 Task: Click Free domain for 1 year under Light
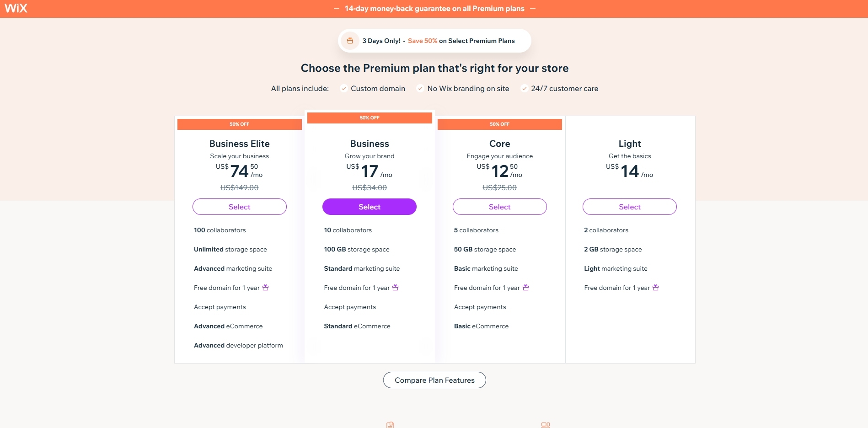click(616, 288)
